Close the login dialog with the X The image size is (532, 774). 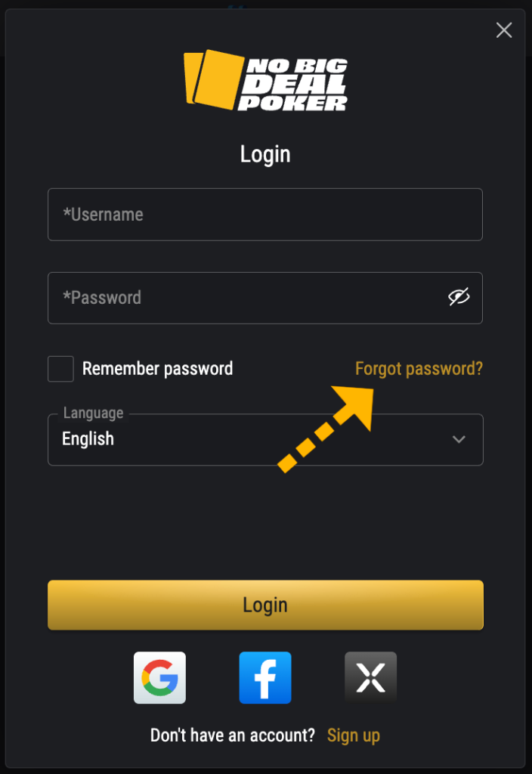tap(504, 30)
